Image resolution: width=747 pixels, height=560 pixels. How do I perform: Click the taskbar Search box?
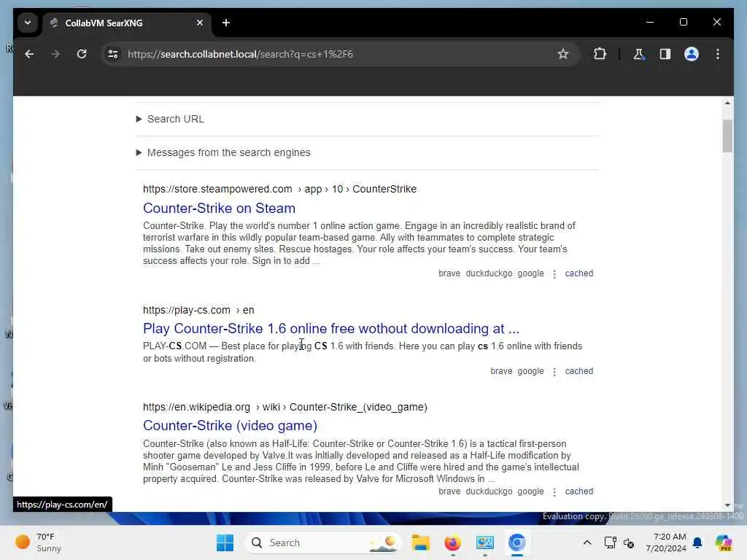pos(323,542)
